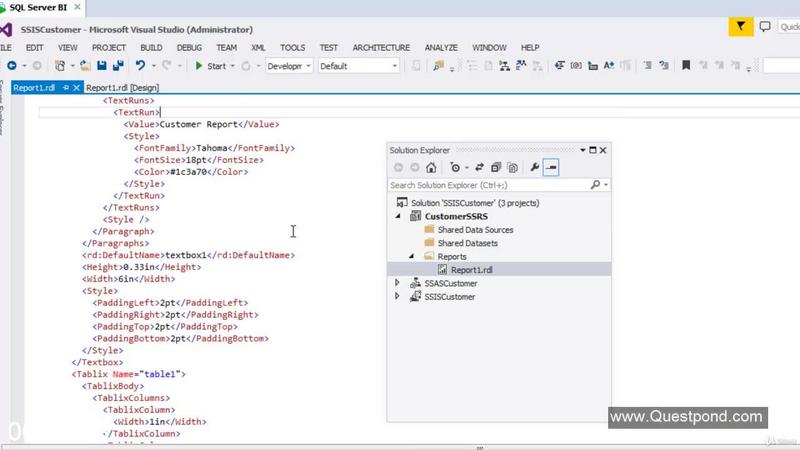Select Report1.rdl in Solution Explorer

pos(471,269)
